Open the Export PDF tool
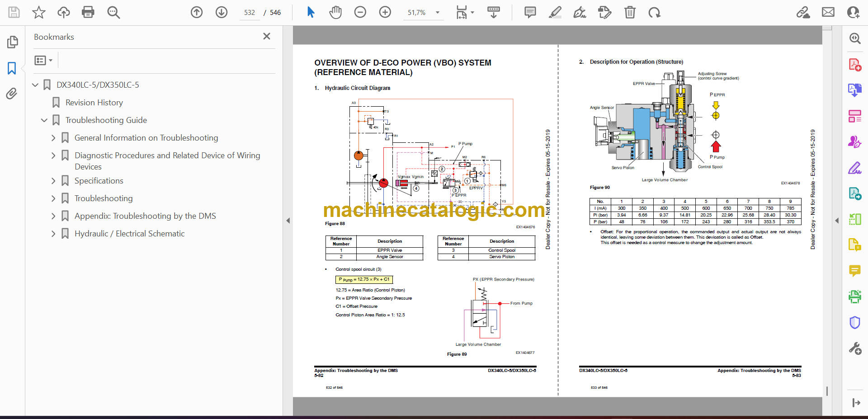This screenshot has height=419, width=868. [x=854, y=90]
